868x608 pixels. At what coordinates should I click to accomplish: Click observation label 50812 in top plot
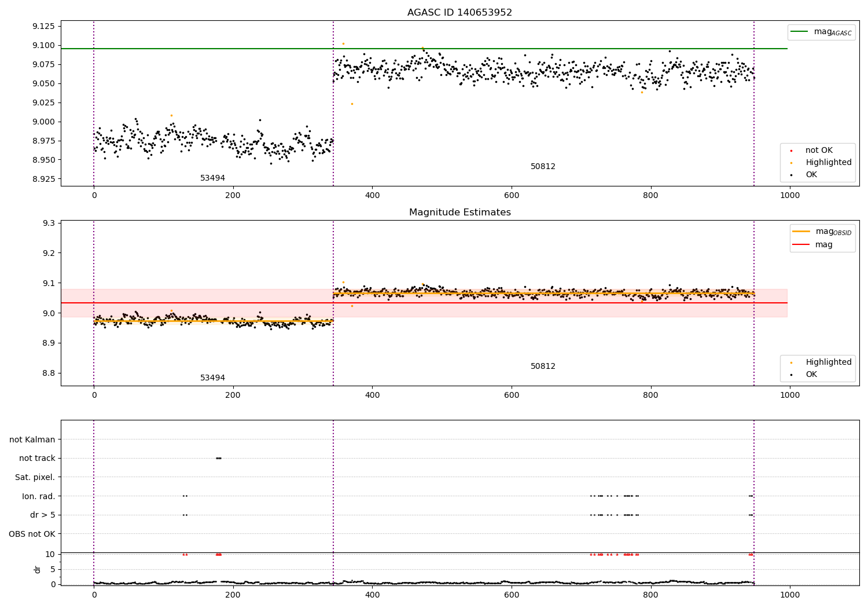[x=543, y=166]
